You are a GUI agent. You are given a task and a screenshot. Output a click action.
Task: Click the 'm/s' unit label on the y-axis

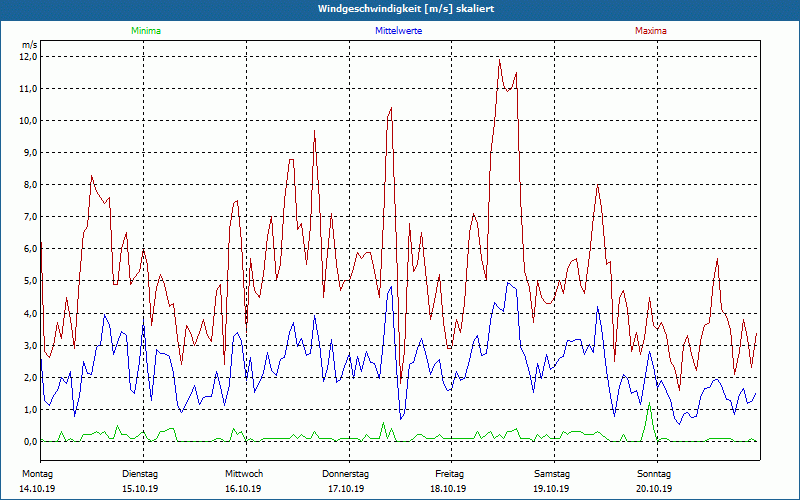pyautogui.click(x=30, y=45)
